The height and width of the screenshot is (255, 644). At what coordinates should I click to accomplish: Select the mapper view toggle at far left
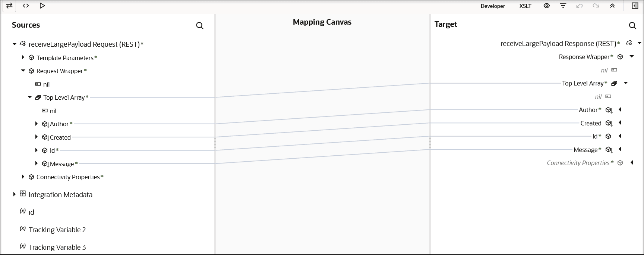(x=9, y=6)
